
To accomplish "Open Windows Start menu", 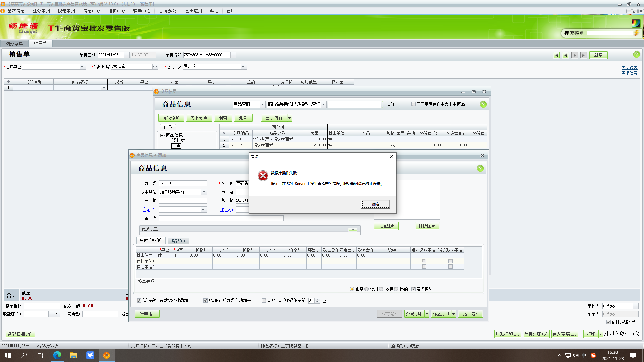I will 8,355.
